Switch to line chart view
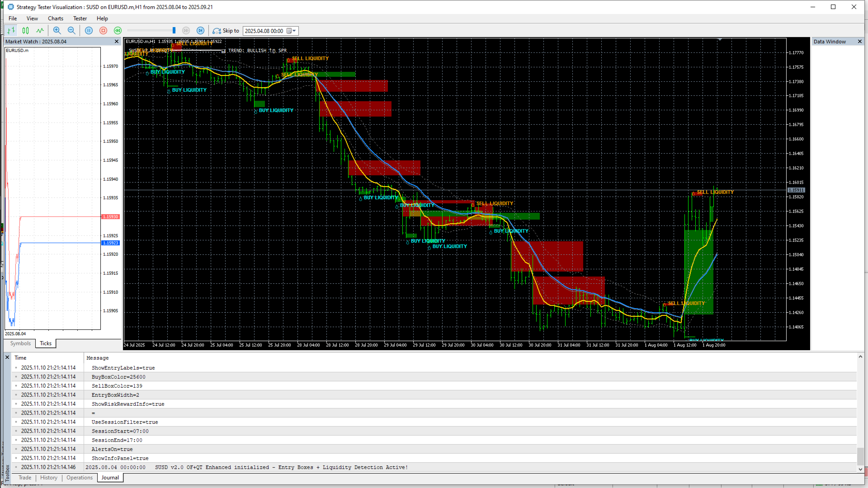 point(40,31)
